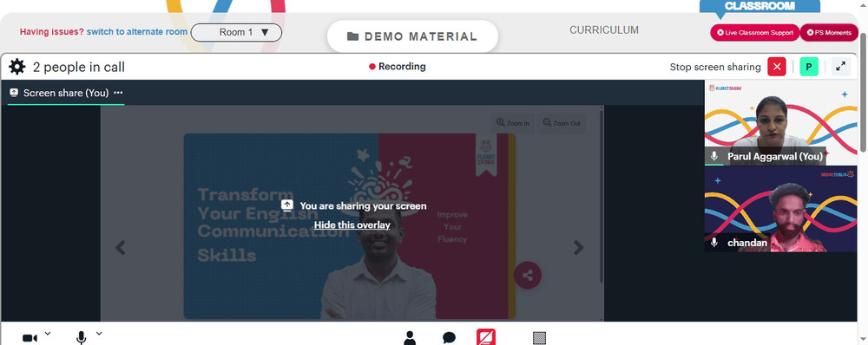Viewport: 868px width, 345px height.
Task: Open the CURRICULUM tab
Action: (x=604, y=30)
